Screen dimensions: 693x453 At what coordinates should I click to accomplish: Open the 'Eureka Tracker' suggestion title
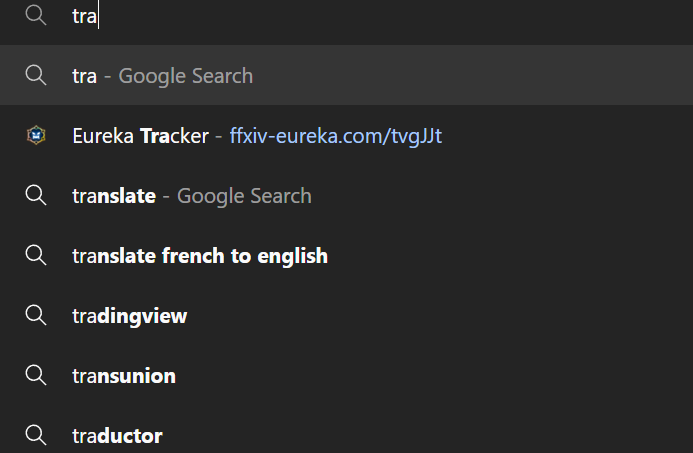[x=141, y=136]
